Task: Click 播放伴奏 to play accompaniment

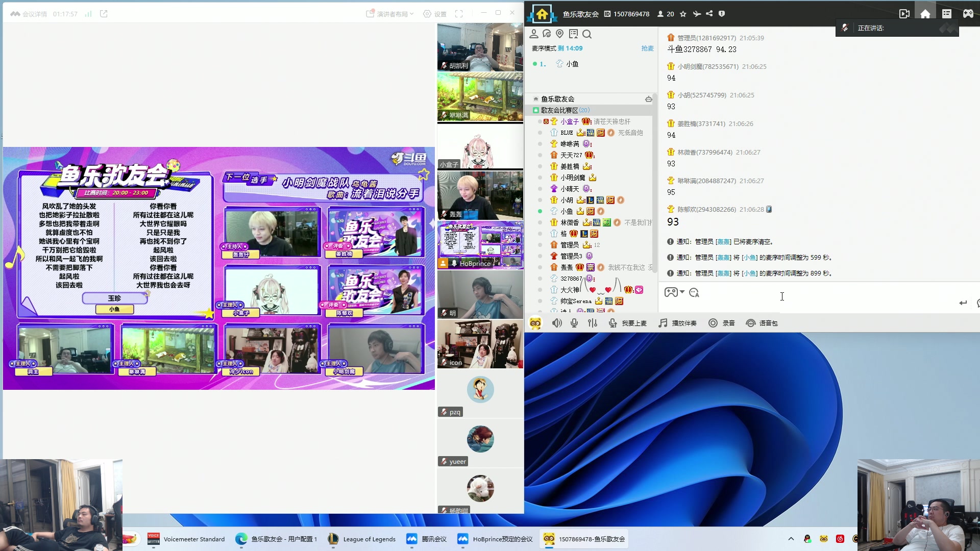Action: (678, 323)
